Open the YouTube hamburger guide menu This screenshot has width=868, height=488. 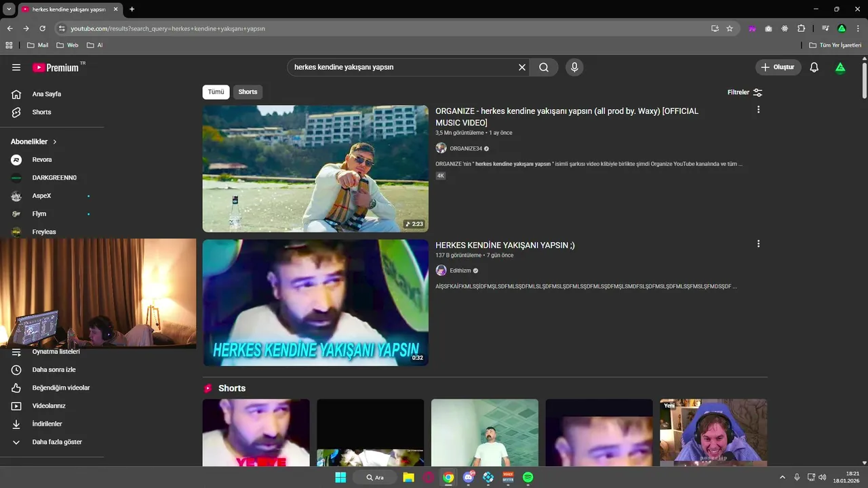pyautogui.click(x=16, y=67)
